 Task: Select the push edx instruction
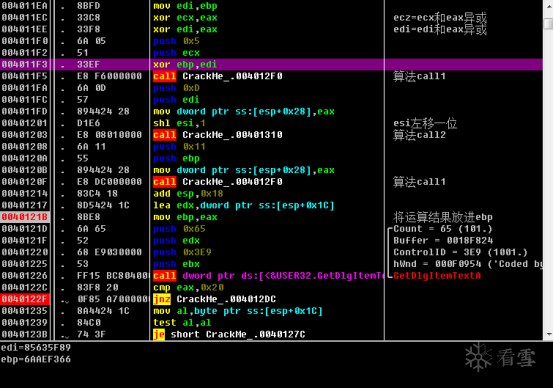(x=176, y=240)
